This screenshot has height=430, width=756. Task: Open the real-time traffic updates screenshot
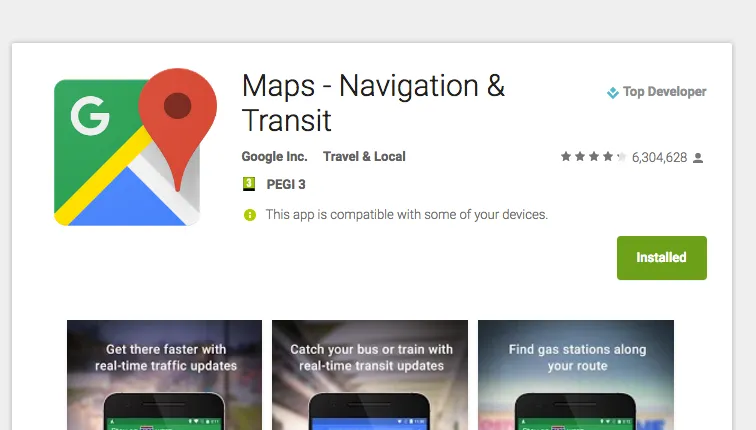(164, 375)
